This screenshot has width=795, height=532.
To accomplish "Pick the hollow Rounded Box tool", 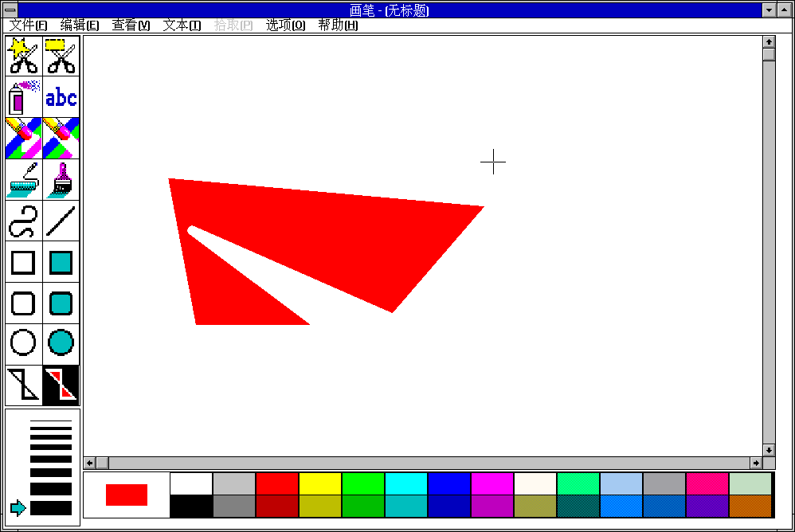I will pyautogui.click(x=24, y=303).
